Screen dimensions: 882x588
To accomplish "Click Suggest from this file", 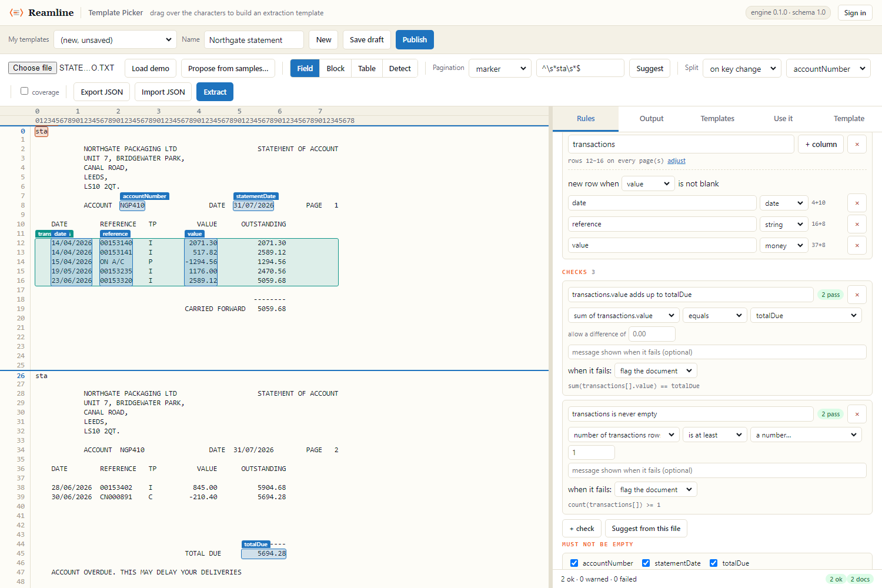I will [x=646, y=528].
